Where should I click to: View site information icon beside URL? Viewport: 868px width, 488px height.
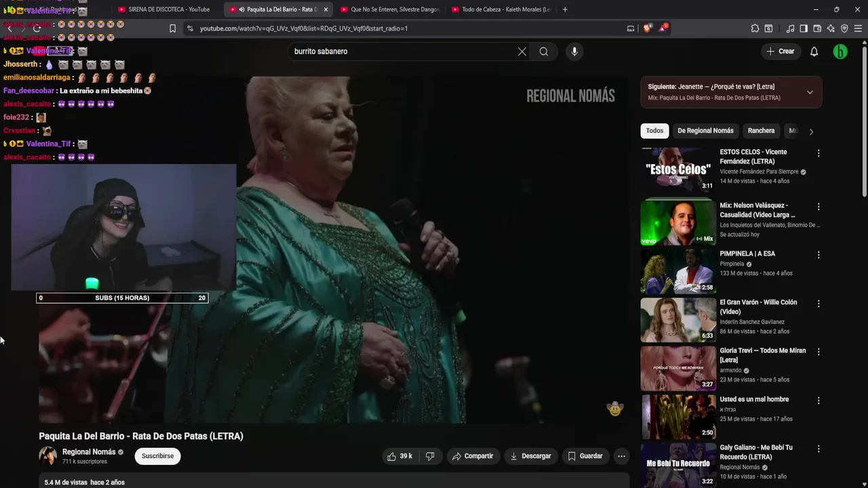point(190,28)
